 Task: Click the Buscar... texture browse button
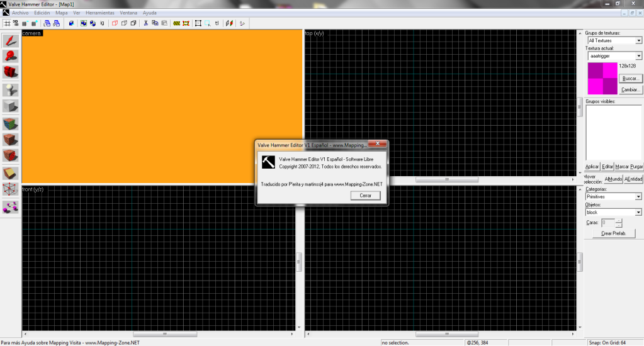pyautogui.click(x=630, y=79)
